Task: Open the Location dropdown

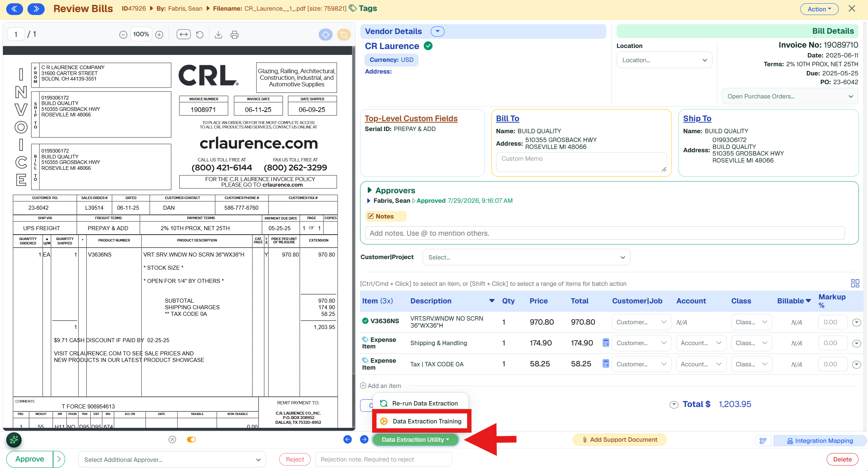Action: (x=664, y=60)
